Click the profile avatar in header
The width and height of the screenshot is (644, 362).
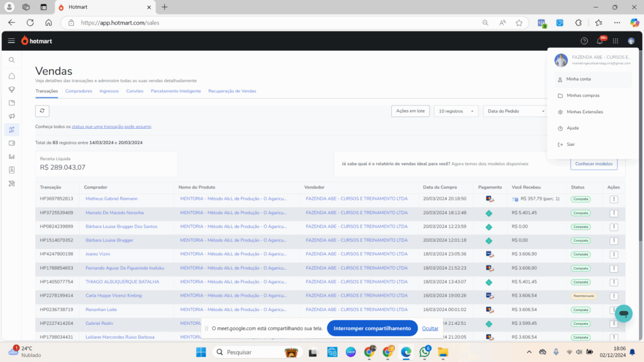tap(631, 41)
